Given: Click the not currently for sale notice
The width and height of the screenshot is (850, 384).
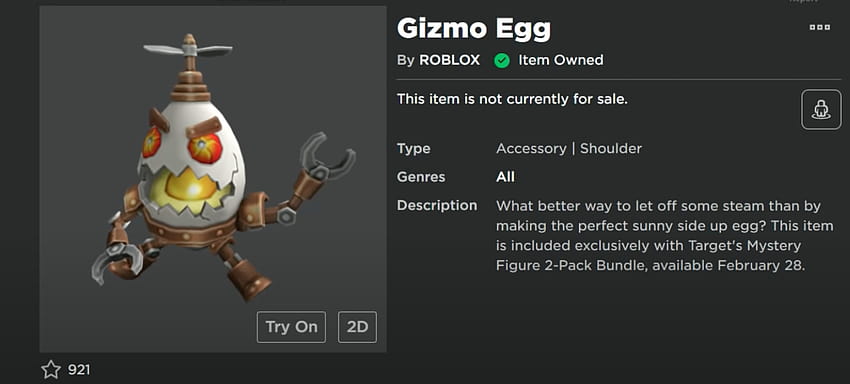Looking at the screenshot, I should click(512, 99).
